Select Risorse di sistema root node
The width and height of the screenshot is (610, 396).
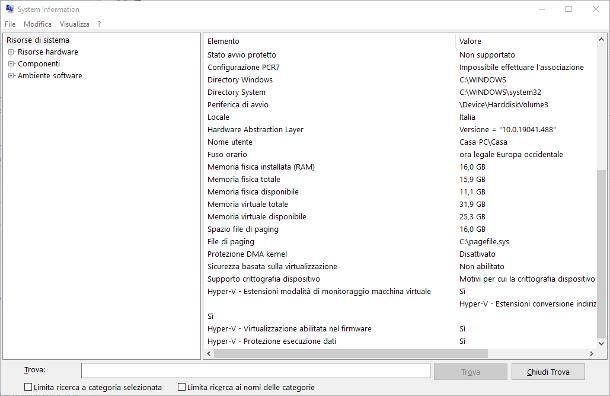pos(38,40)
